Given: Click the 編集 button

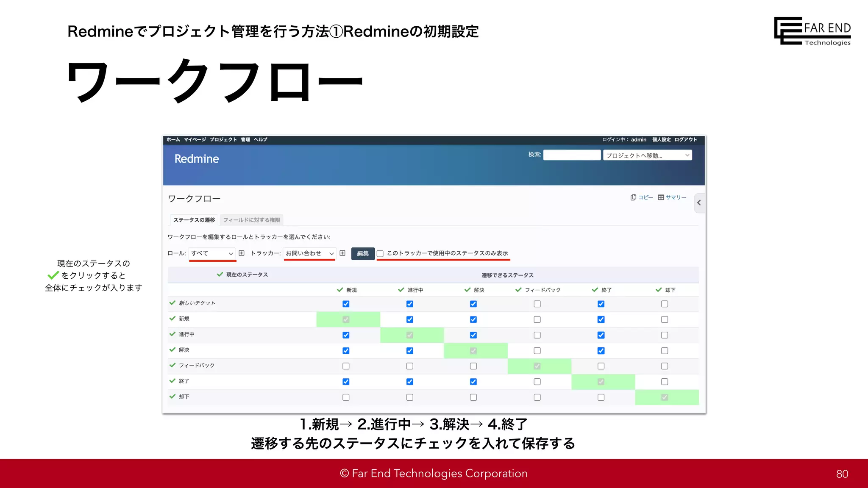Looking at the screenshot, I should [x=363, y=253].
